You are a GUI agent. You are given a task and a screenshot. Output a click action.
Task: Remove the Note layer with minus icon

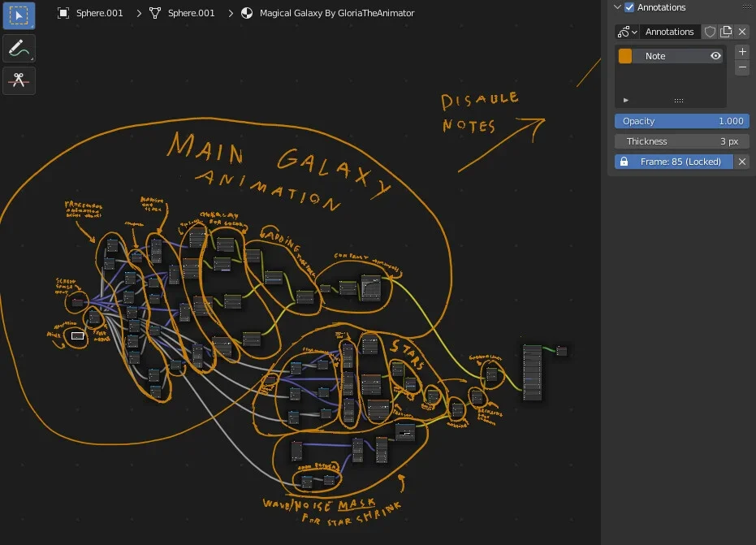[741, 67]
